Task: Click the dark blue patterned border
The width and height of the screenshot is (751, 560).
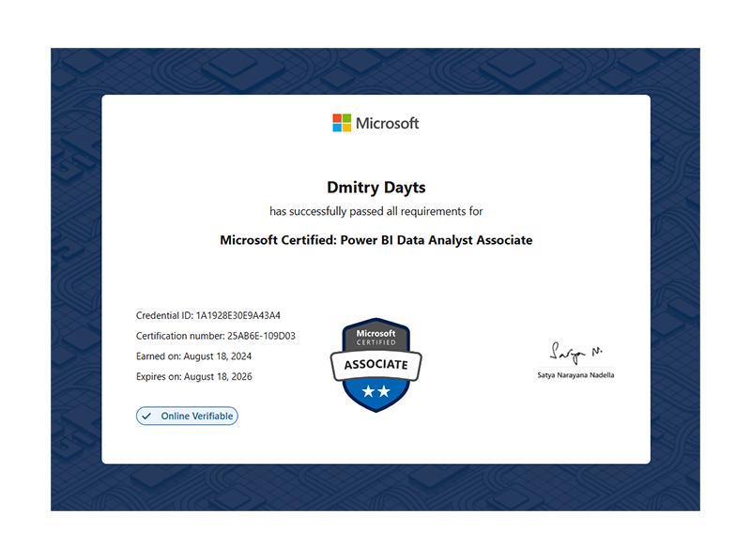Action: point(75,281)
